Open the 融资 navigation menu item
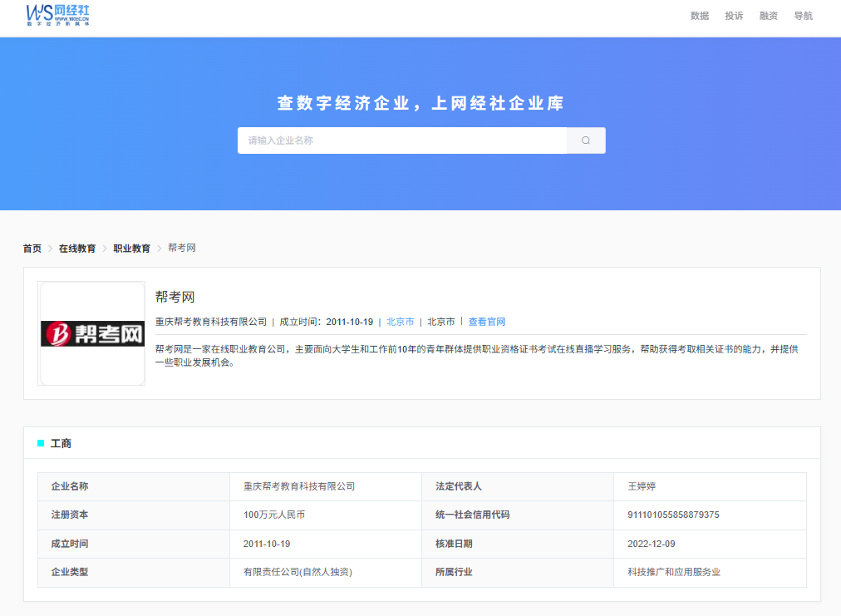 (x=768, y=16)
